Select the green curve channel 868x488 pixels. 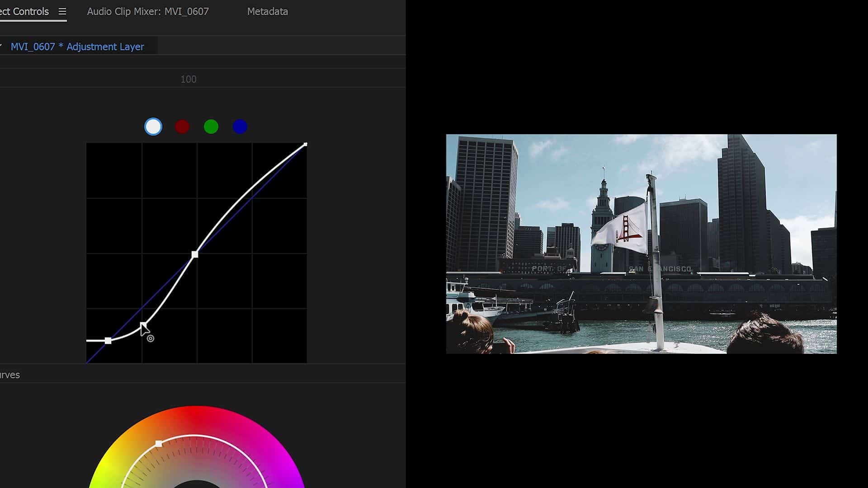[x=211, y=127]
